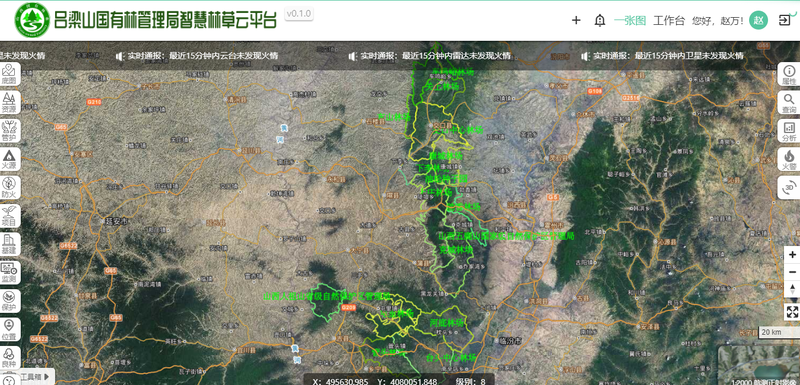
Task: Switch to the 一张图 tab
Action: [630, 20]
